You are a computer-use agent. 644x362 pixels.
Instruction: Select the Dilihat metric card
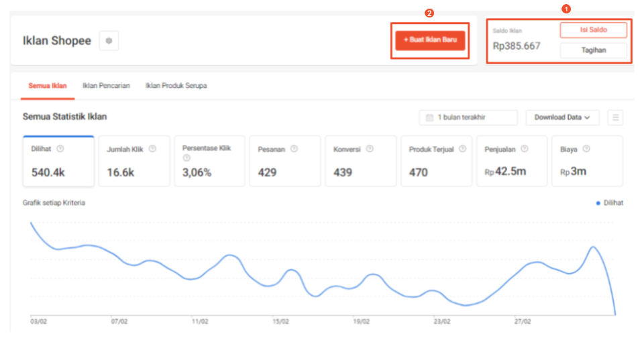click(x=58, y=161)
